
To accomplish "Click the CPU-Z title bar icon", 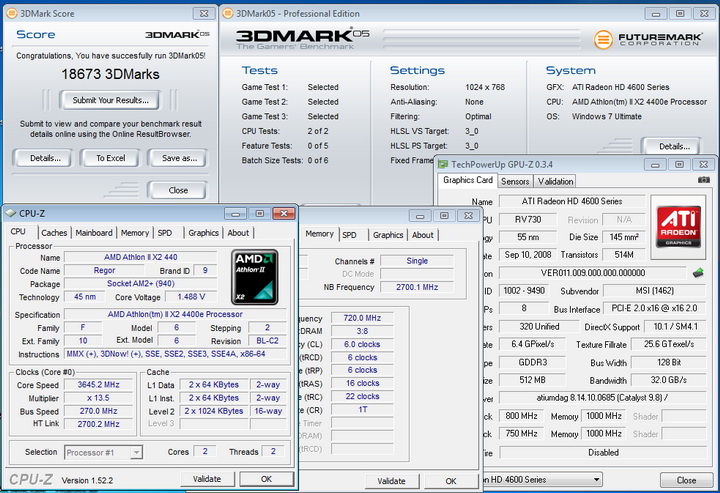I will pos(11,213).
